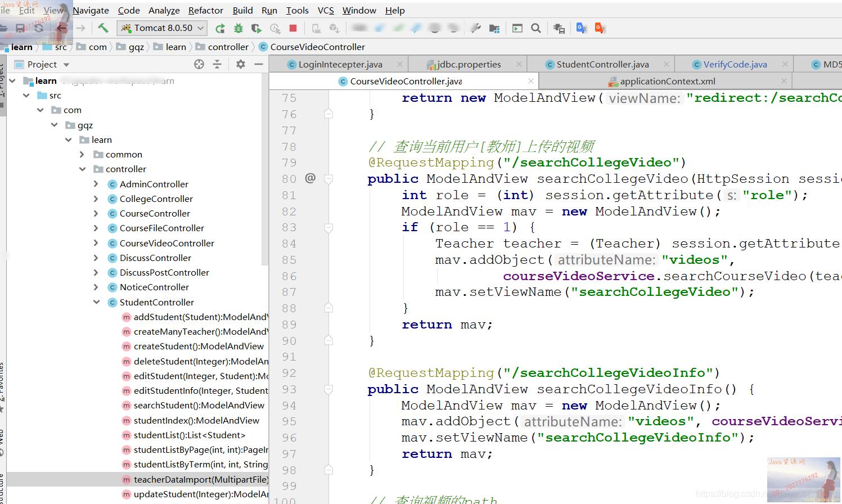Collapse the StudentController tree node
Image resolution: width=842 pixels, height=504 pixels.
96,302
